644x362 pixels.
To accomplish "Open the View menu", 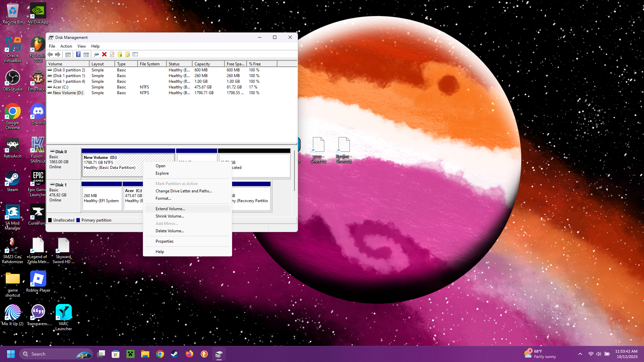I will 82,46.
